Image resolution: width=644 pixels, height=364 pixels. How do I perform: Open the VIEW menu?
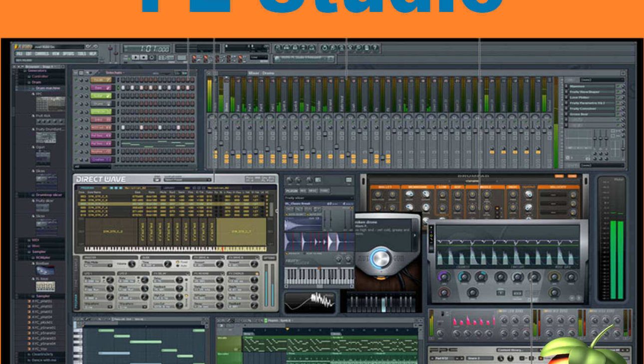pos(55,53)
